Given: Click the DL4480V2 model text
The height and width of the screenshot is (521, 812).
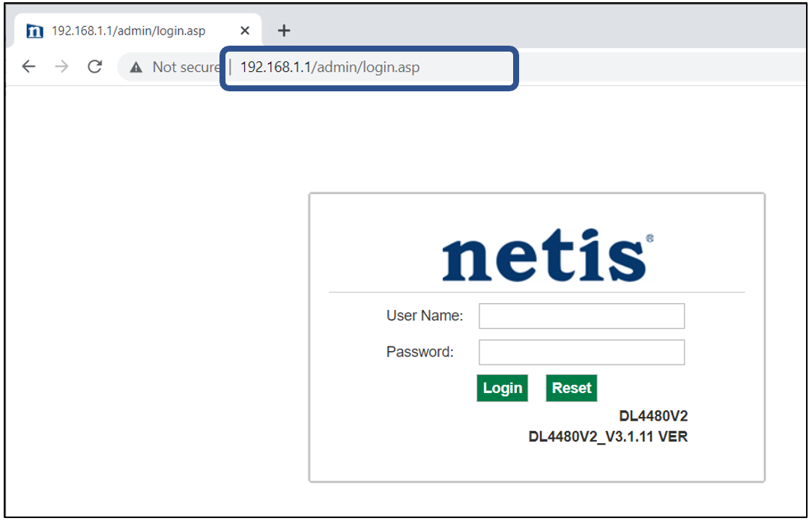Looking at the screenshot, I should 653,416.
